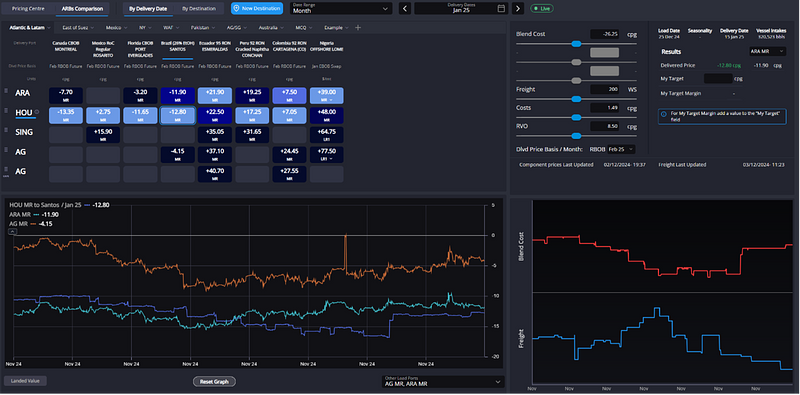800x395 pixels.
Task: Open the ARA MR results dropdown
Action: [x=767, y=52]
